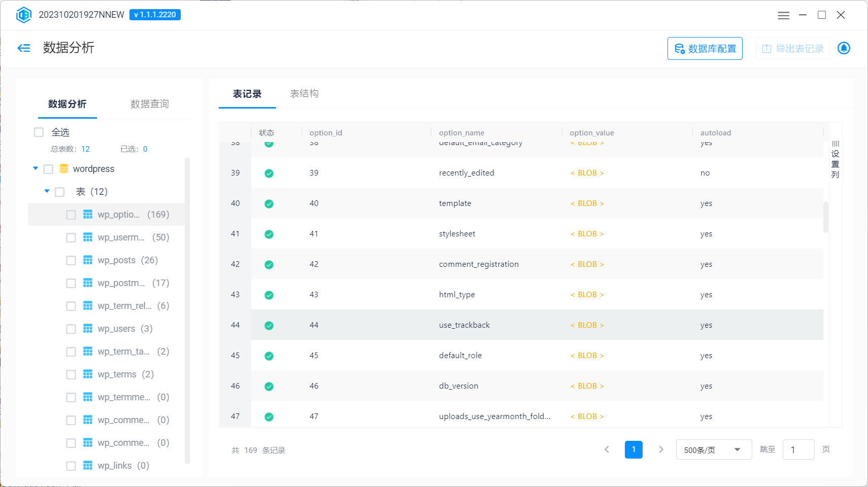Check the wordpress database checkbox
Image resolution: width=868 pixels, height=487 pixels.
[48, 169]
